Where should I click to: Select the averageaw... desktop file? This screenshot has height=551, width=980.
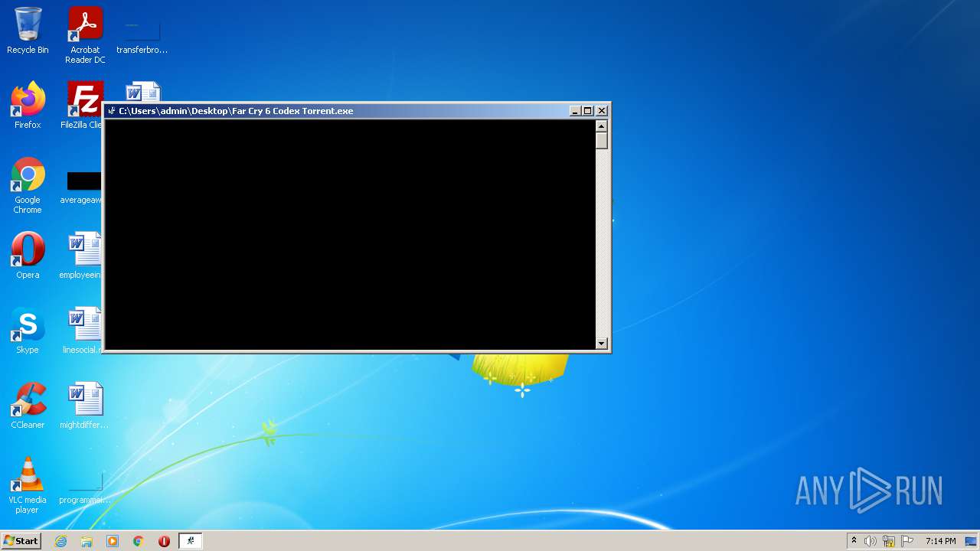coord(81,188)
